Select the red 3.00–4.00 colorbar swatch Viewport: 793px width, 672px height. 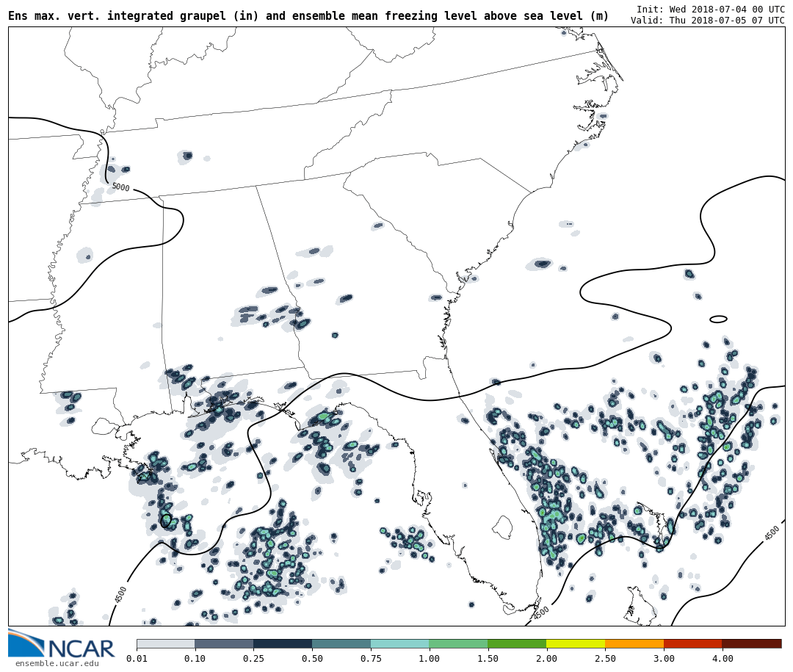click(x=693, y=643)
